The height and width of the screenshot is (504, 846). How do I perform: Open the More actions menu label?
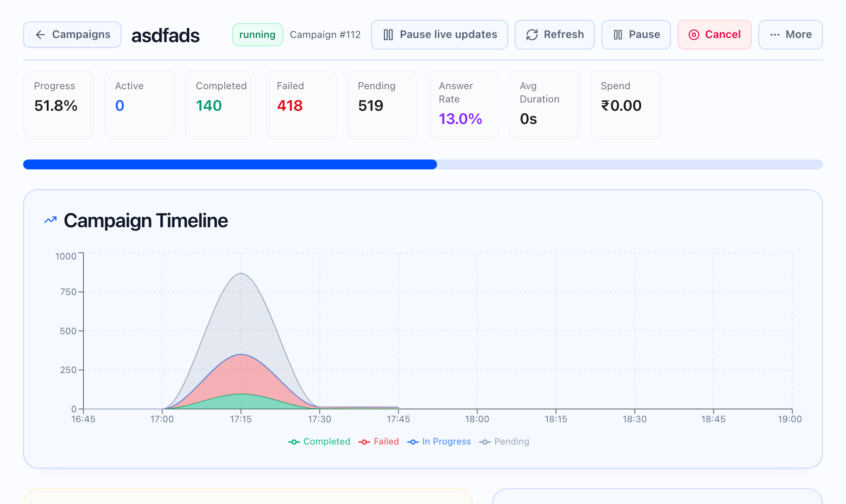coord(799,35)
